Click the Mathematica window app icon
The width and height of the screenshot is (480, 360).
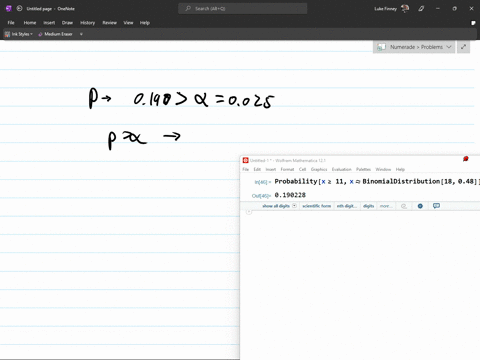point(246,160)
